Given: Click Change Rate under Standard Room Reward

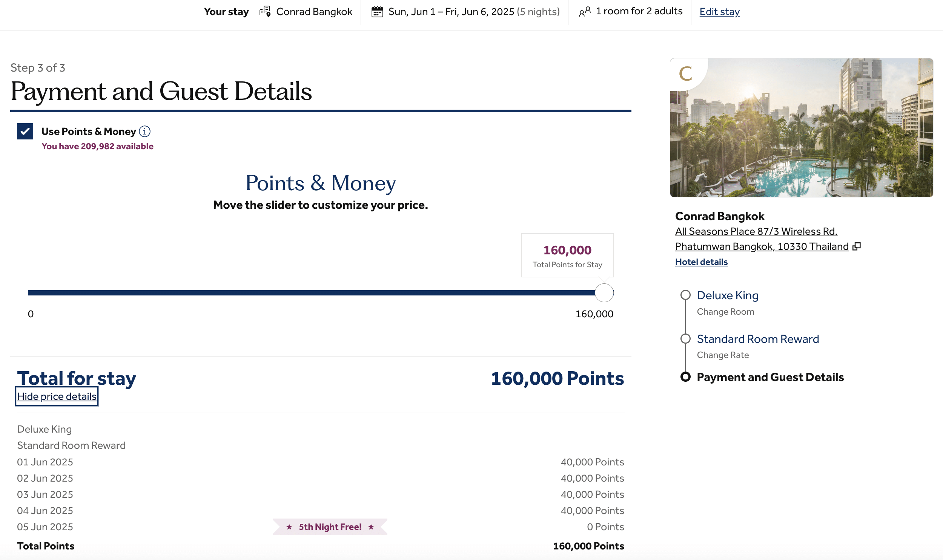Looking at the screenshot, I should (x=722, y=355).
